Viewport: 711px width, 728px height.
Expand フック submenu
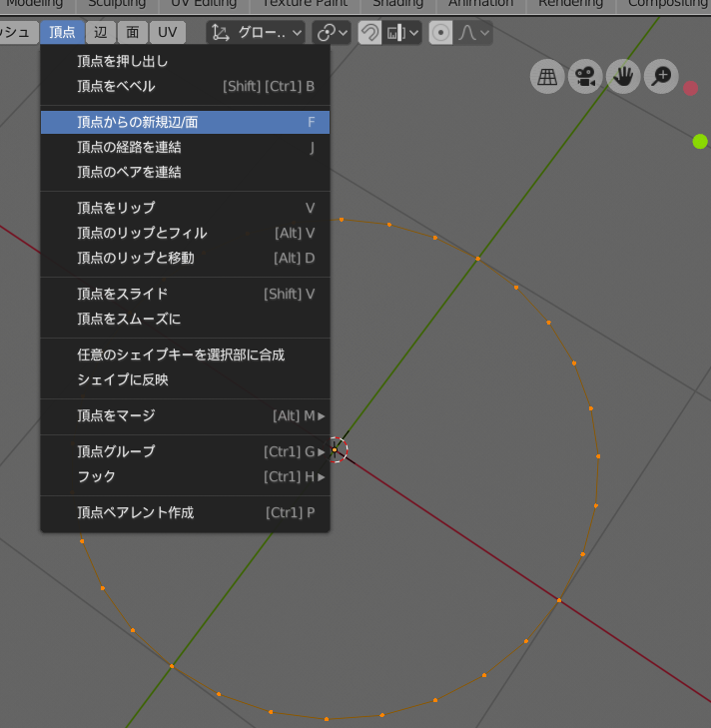tap(186, 476)
